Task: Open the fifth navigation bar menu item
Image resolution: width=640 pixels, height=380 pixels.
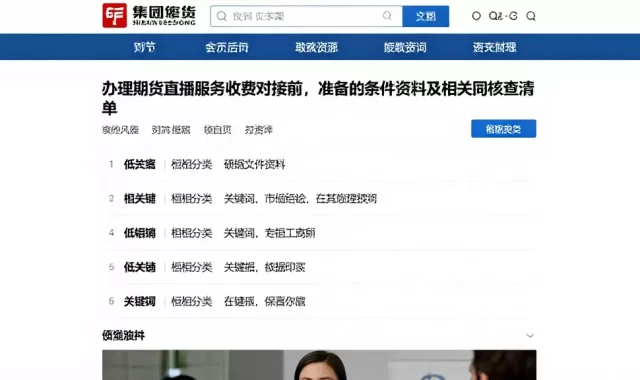Action: pyautogui.click(x=494, y=47)
